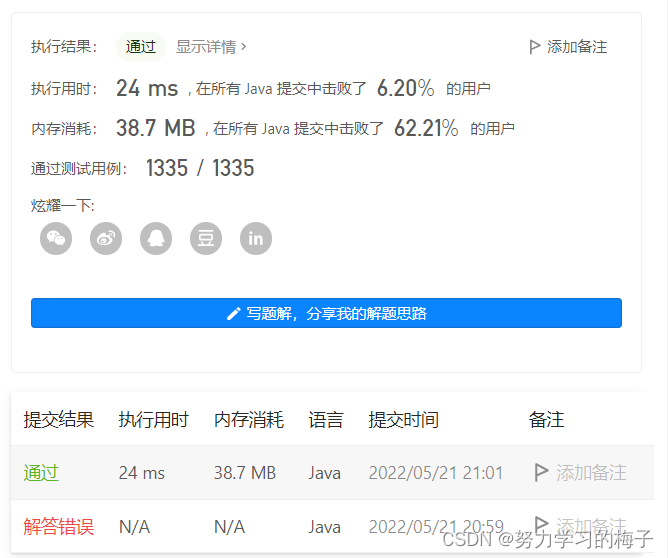The height and width of the screenshot is (558, 668).
Task: Click the 62.21% memory percentile
Action: (426, 128)
